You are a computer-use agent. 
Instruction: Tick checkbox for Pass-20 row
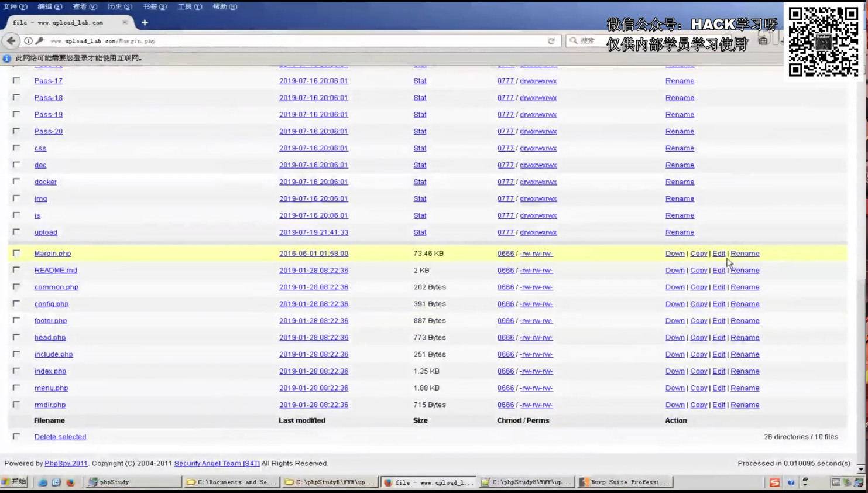[x=16, y=131]
